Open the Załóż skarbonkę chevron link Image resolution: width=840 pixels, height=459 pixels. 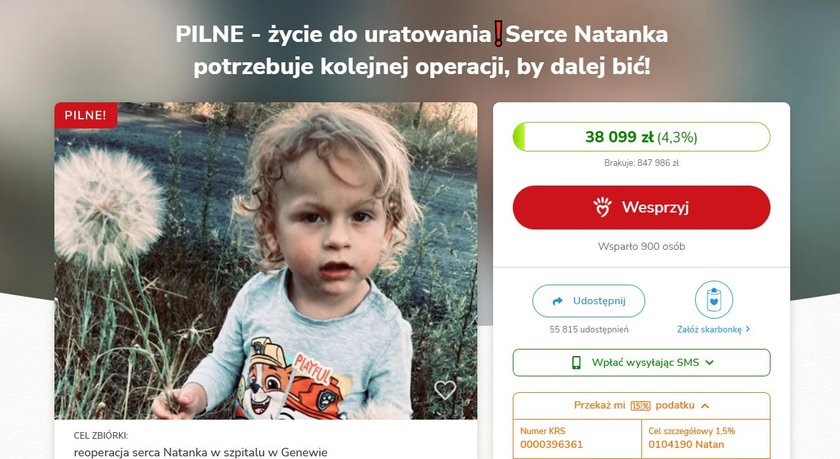[714, 329]
